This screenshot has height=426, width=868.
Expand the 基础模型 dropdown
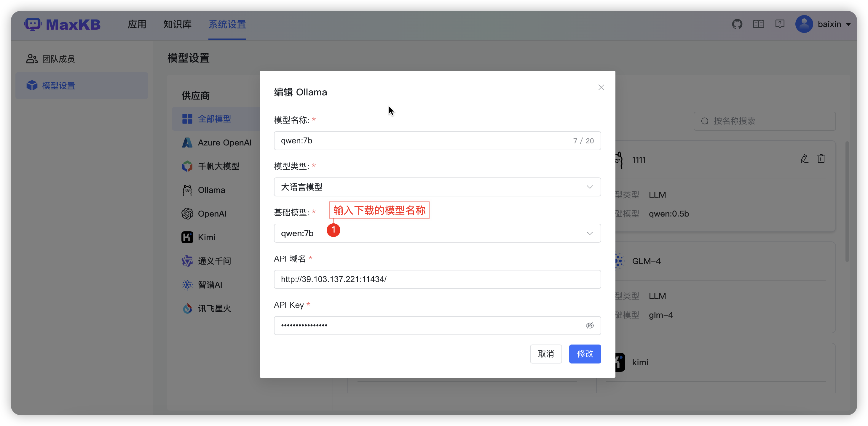[x=437, y=233]
